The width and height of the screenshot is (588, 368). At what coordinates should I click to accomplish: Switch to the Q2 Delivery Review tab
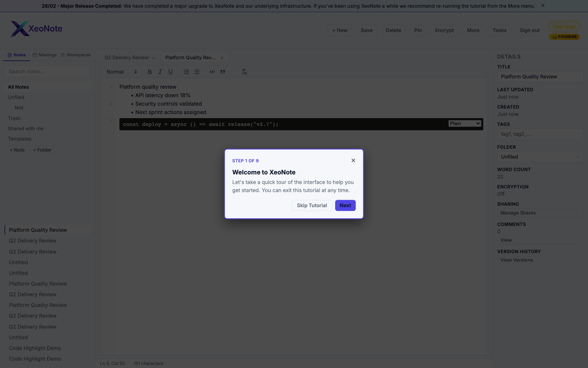(126, 57)
